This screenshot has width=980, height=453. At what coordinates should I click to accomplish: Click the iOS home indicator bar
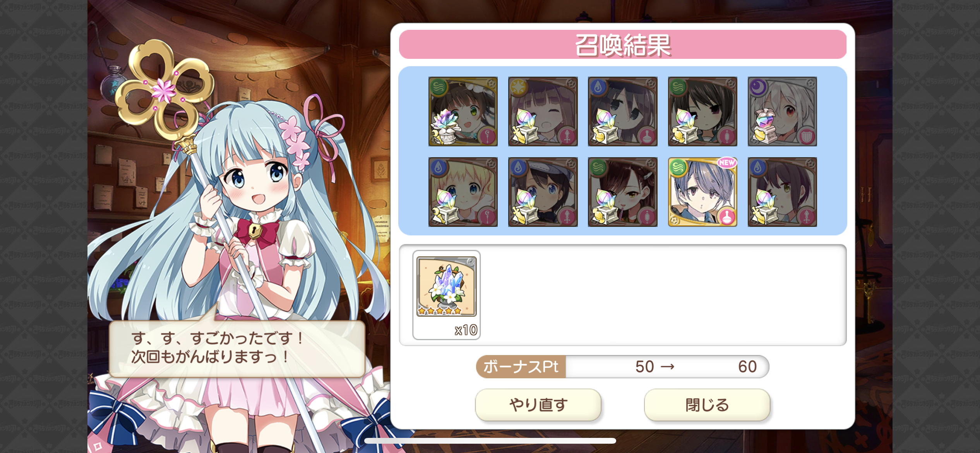[x=490, y=441]
